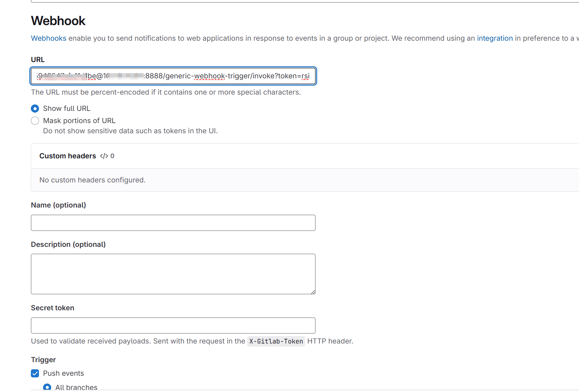
Task: Click the custom headers code icon
Action: (x=104, y=156)
